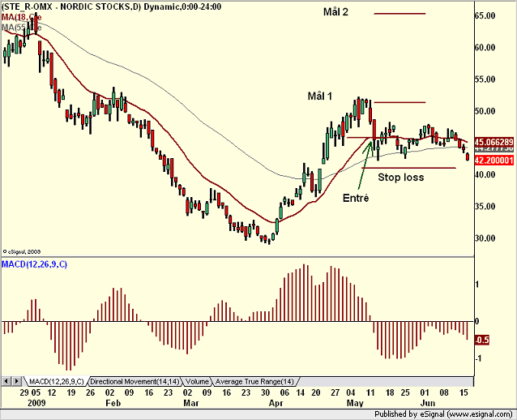Click the Stop loss horizontal line
Viewport: 517px width, 420px height.
click(x=409, y=168)
